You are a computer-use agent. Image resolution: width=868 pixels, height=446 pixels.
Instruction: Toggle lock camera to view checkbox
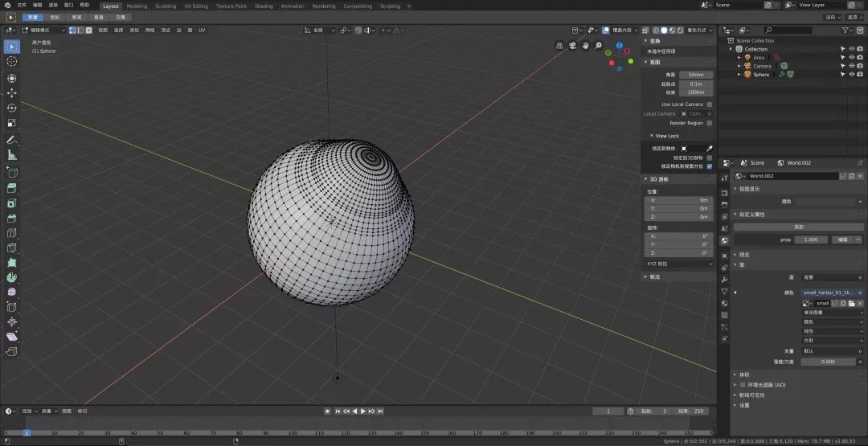pyautogui.click(x=710, y=166)
